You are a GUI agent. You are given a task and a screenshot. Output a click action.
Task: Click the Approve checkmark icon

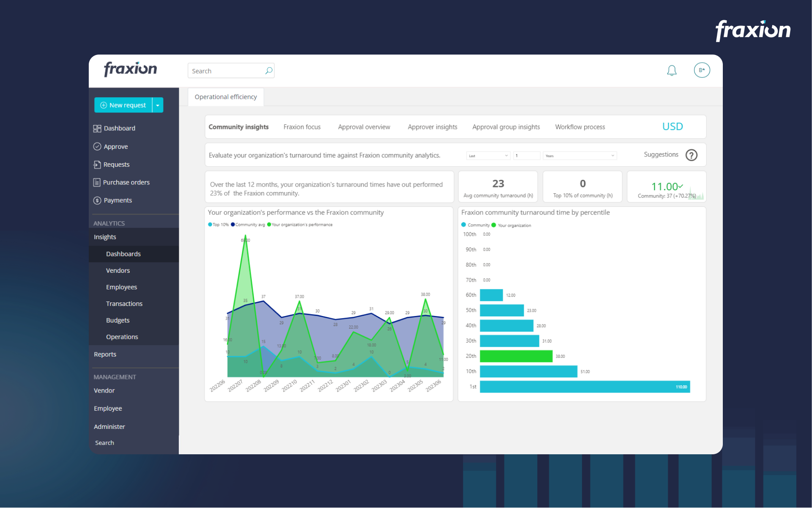[97, 147]
